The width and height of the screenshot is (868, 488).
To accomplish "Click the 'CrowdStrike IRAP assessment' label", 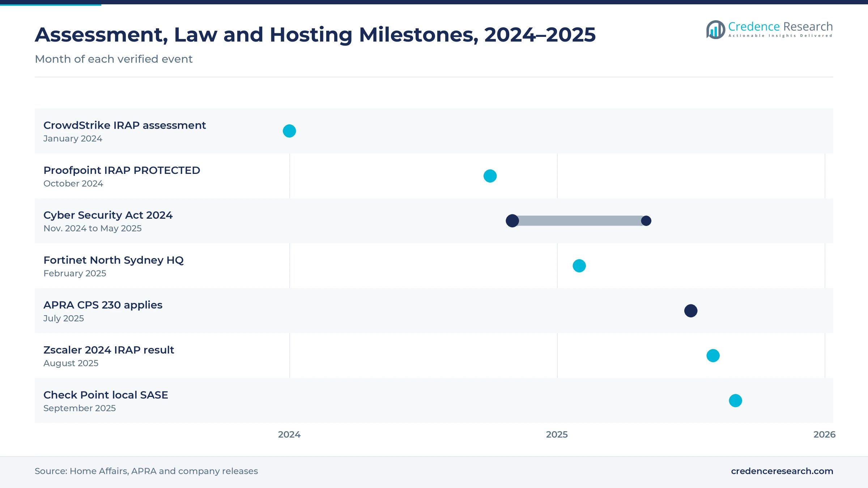I will (x=124, y=125).
